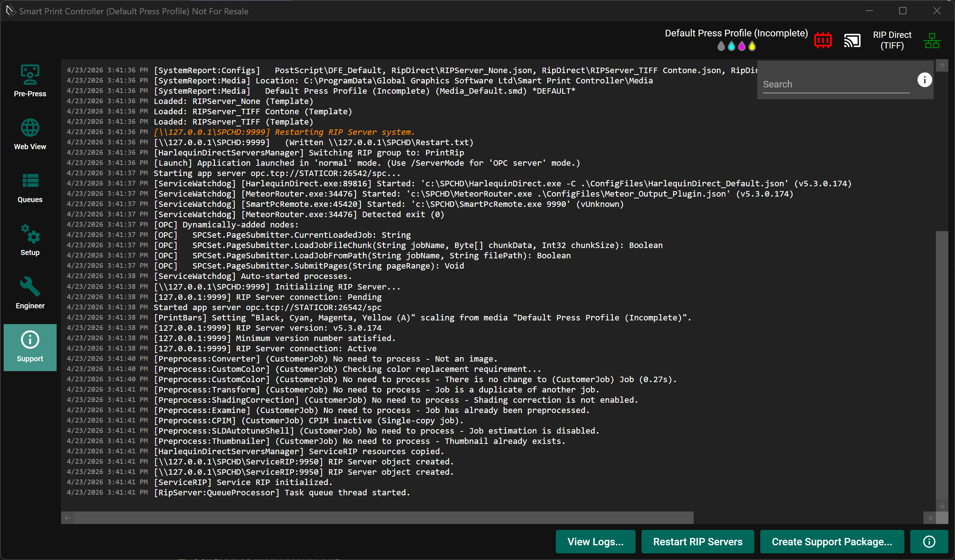
Task: Click the magenta ink drop indicator
Action: 742,46
